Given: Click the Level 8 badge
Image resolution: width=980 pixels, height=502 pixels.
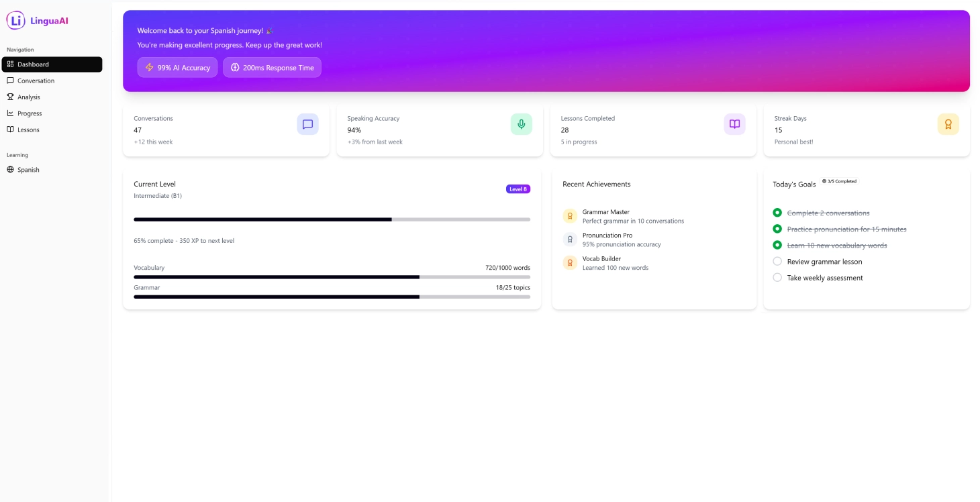Looking at the screenshot, I should tap(518, 189).
